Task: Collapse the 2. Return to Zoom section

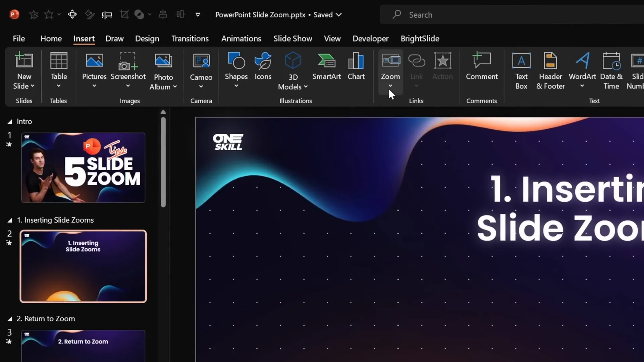Action: click(x=10, y=319)
